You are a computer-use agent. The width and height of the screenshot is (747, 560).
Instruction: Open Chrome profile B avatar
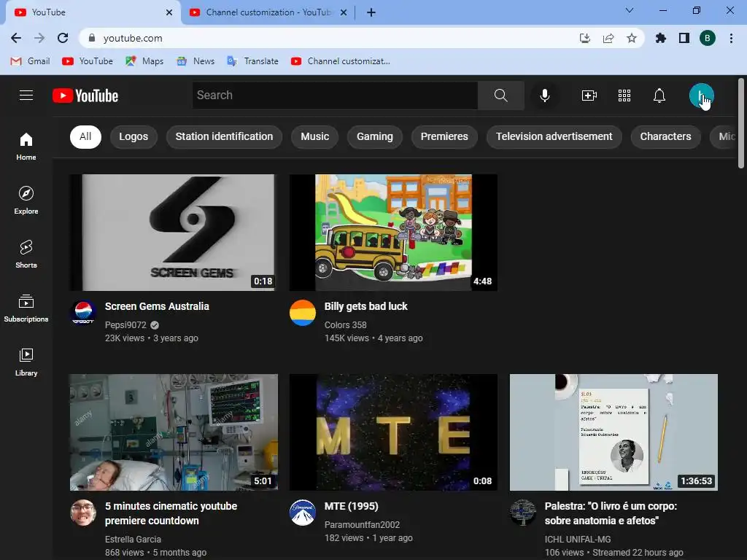point(708,38)
